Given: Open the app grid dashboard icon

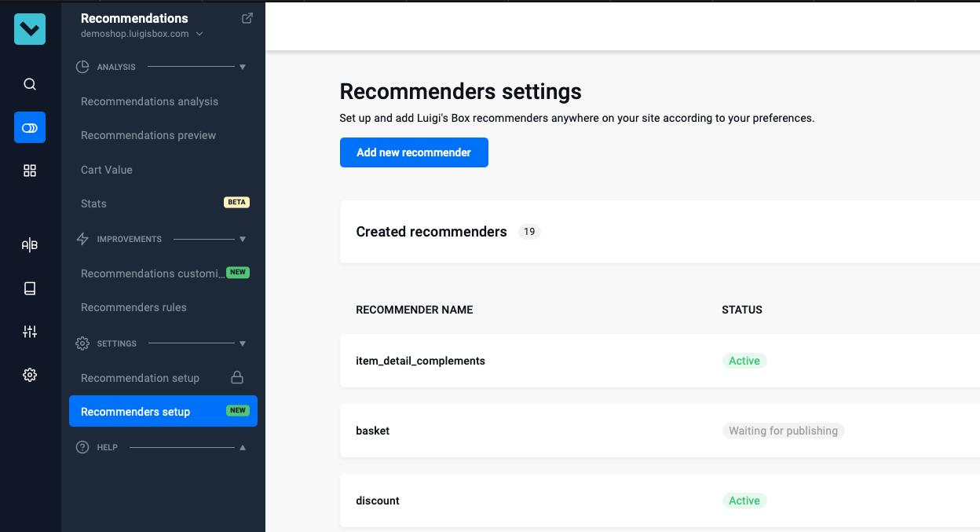Looking at the screenshot, I should (x=29, y=170).
